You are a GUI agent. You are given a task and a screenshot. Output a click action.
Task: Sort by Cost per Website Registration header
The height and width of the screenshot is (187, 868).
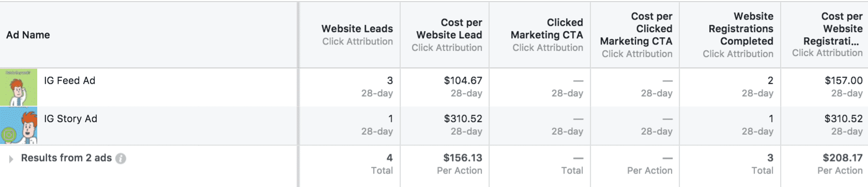pos(832,28)
